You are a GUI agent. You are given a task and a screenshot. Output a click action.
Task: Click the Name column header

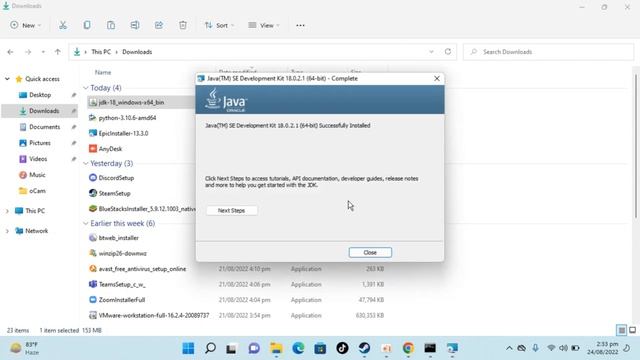coord(103,72)
